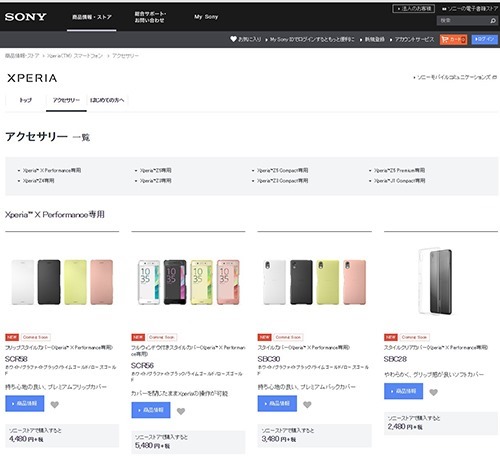This screenshot has width=500, height=459.
Task: Jump to Xperia Z3専用 link
Action: click(155, 181)
